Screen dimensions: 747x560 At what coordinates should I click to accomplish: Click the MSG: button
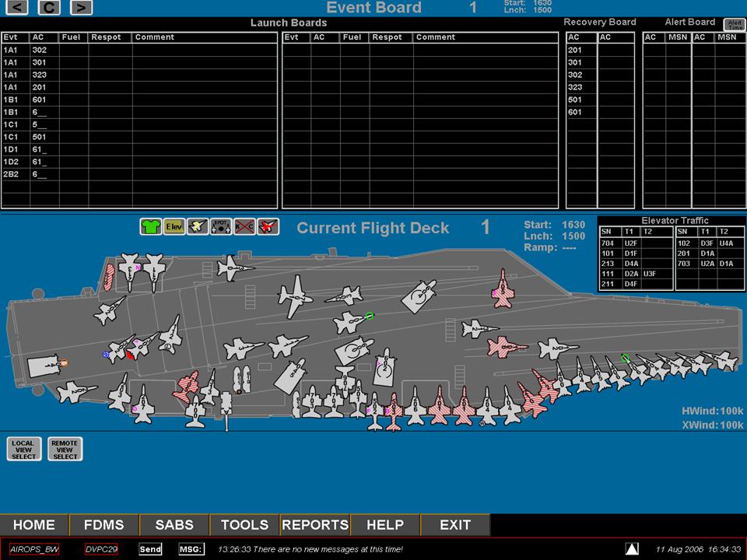[191, 549]
